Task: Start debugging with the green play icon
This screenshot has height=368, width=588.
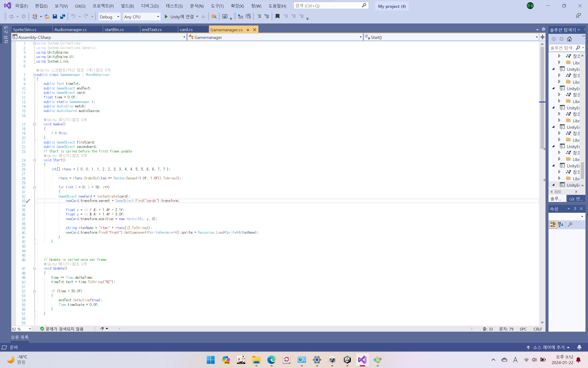Action: point(166,17)
